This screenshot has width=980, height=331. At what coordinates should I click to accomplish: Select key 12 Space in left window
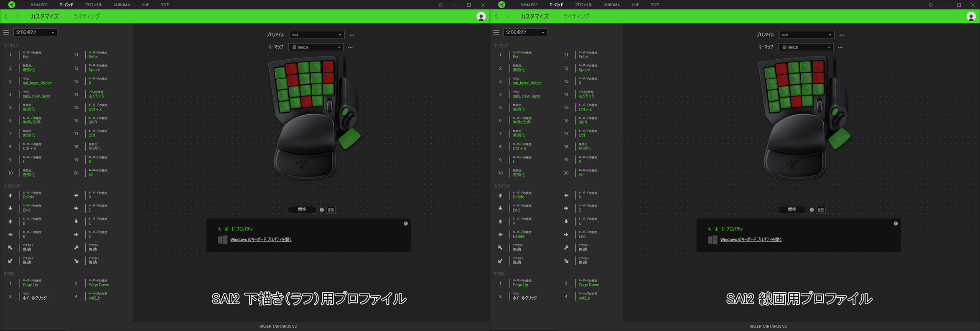98,68
